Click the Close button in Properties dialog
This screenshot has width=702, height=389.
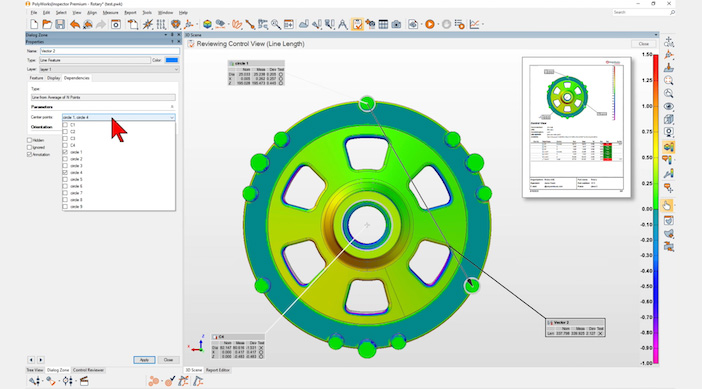[x=168, y=360]
